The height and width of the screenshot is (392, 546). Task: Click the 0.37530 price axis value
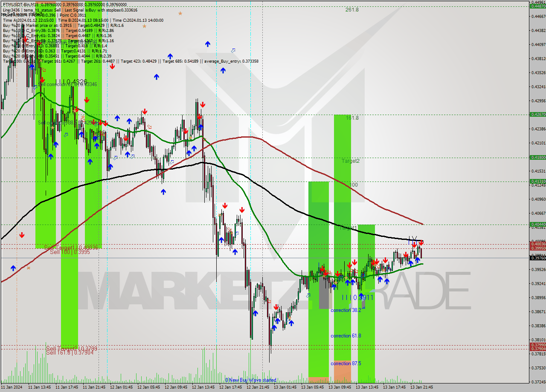coord(538,368)
